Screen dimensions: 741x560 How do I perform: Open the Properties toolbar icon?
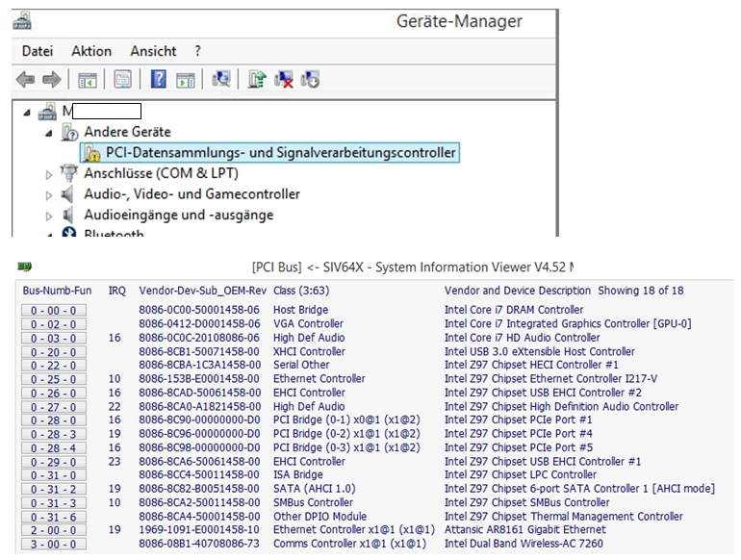123,80
